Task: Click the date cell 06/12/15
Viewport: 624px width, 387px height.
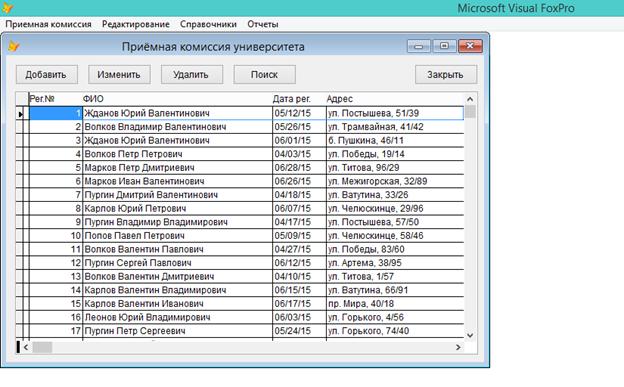Action: point(299,263)
